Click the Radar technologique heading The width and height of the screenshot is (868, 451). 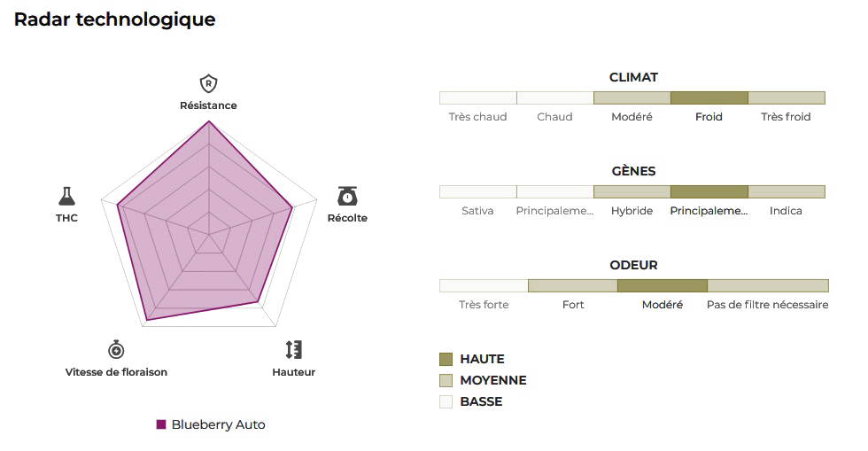click(114, 19)
